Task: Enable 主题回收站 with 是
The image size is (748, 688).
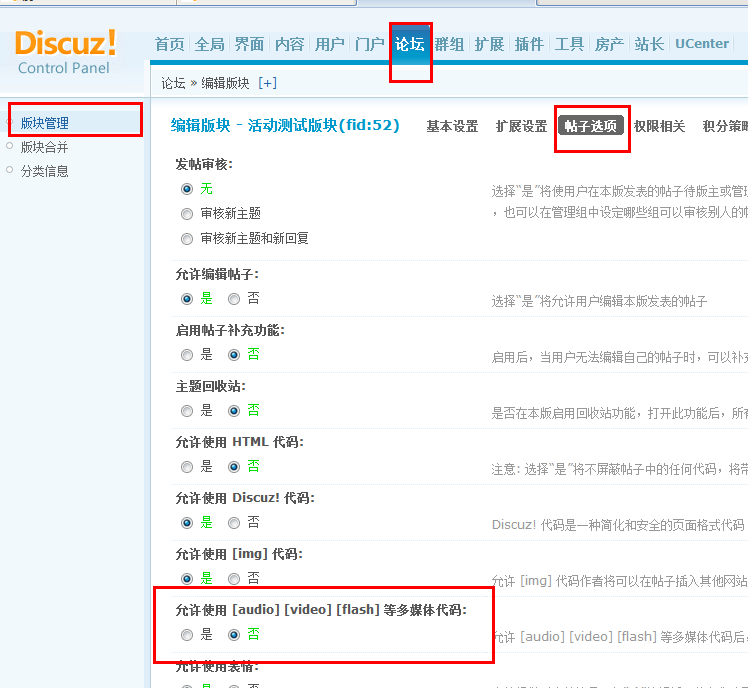Action: 187,411
